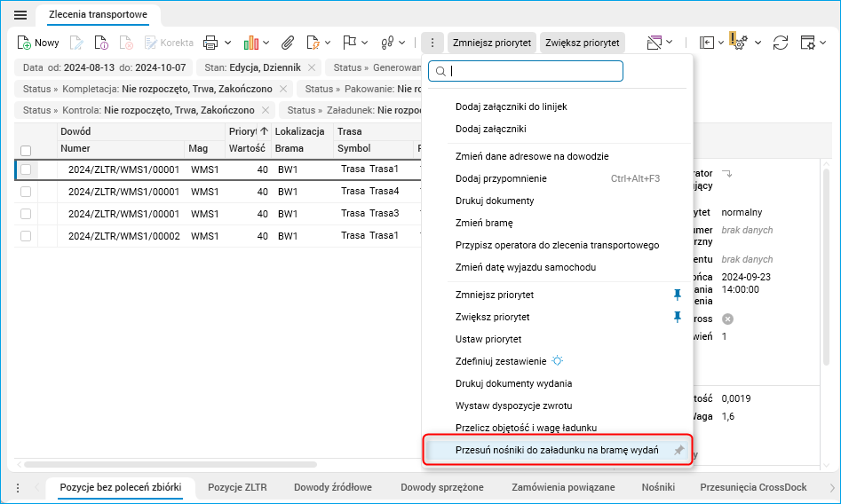The height and width of the screenshot is (504, 841).
Task: Check the row with Trasa Trasa4
Action: (25, 192)
